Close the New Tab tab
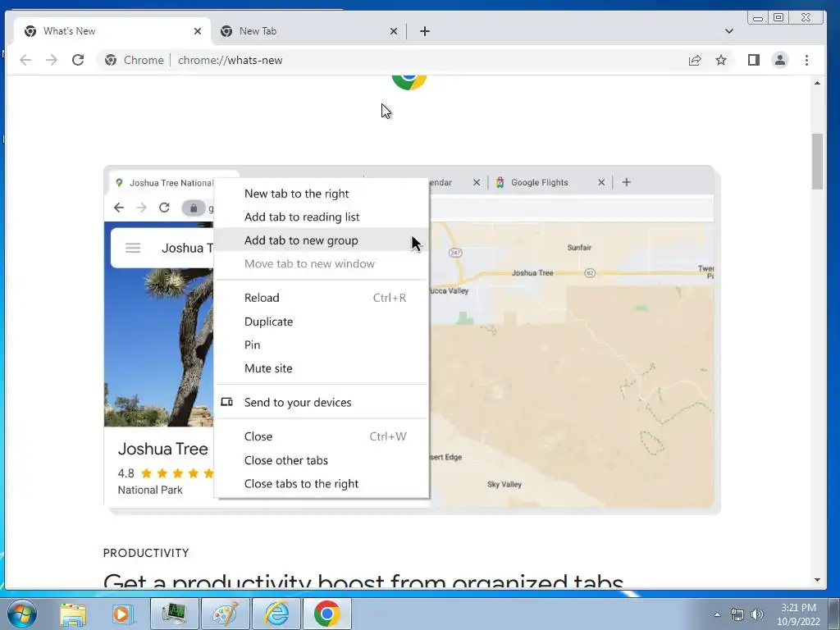Viewport: 840px width, 630px height. coord(393,31)
